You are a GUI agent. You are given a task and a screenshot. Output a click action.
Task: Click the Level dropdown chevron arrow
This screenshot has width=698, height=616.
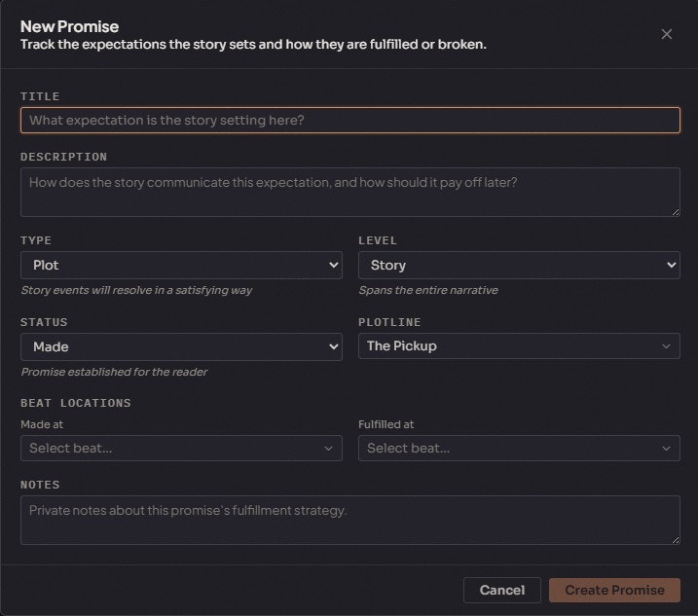[671, 265]
